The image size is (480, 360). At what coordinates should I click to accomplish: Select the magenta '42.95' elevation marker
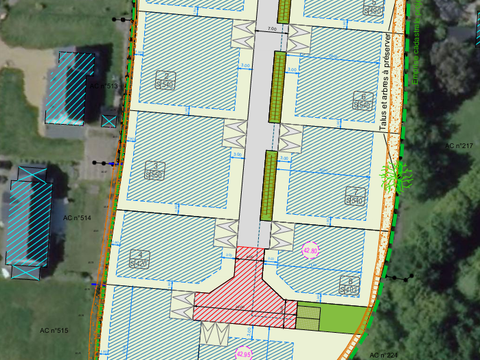(243, 354)
